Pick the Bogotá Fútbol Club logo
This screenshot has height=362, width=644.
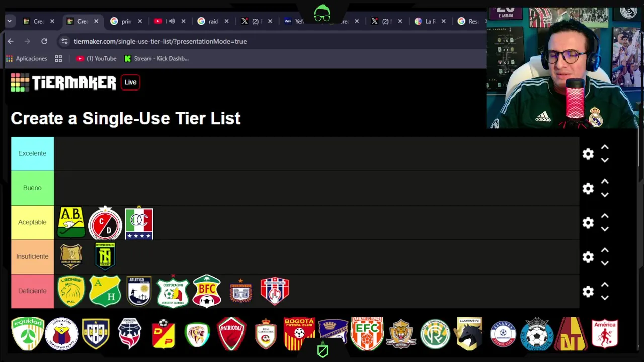point(299,333)
